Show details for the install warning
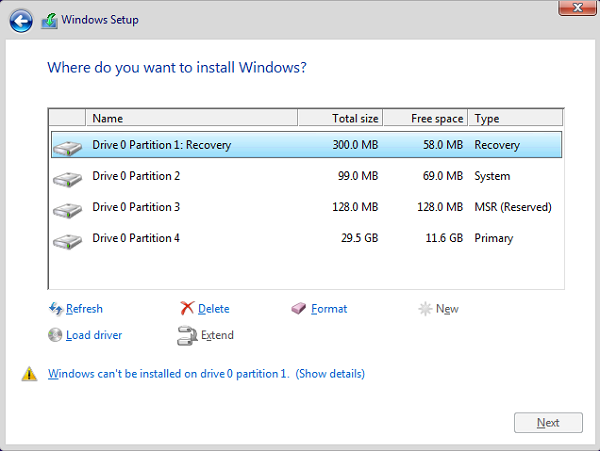The width and height of the screenshot is (600, 451). click(x=330, y=374)
